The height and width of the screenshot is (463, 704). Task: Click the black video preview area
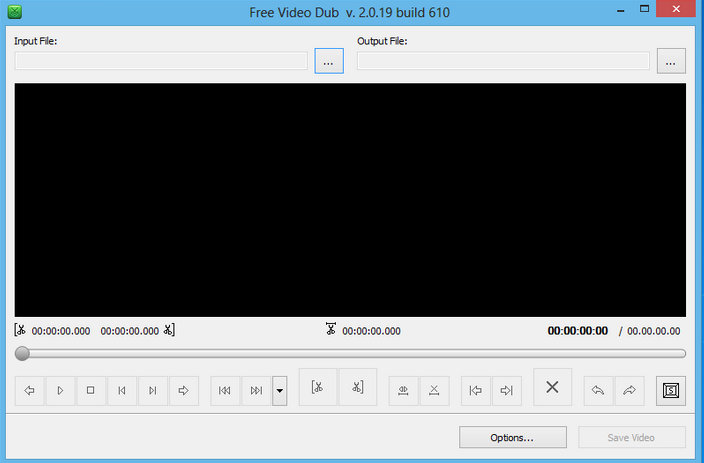click(350, 200)
